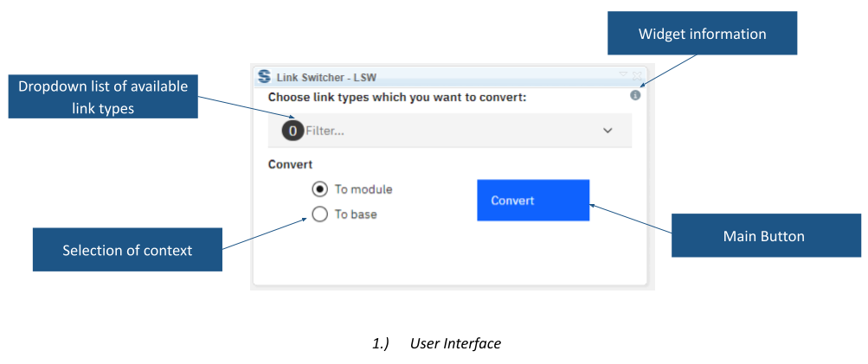Click the widget information icon
Image resolution: width=868 pixels, height=364 pixels.
[x=635, y=96]
